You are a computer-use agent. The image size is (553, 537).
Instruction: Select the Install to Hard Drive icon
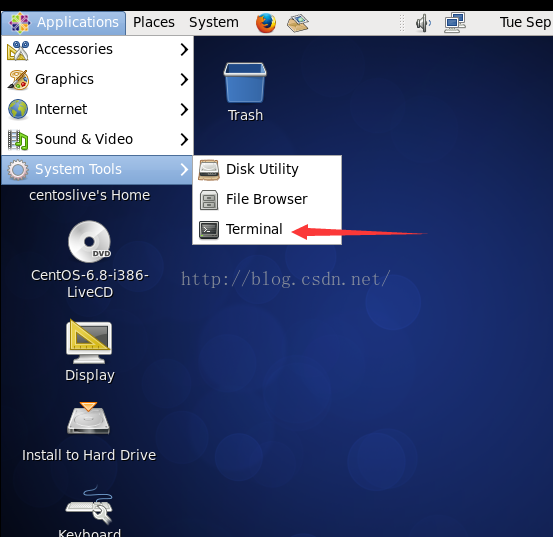[x=89, y=418]
